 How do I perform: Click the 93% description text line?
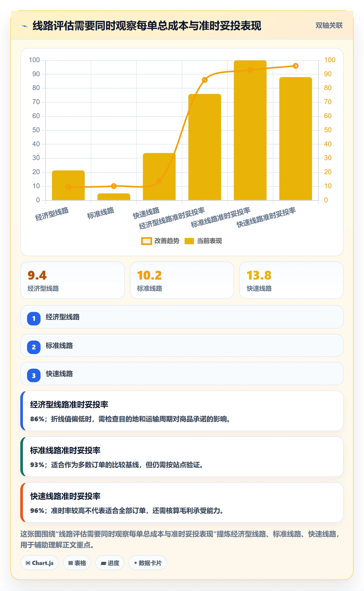coord(116,465)
